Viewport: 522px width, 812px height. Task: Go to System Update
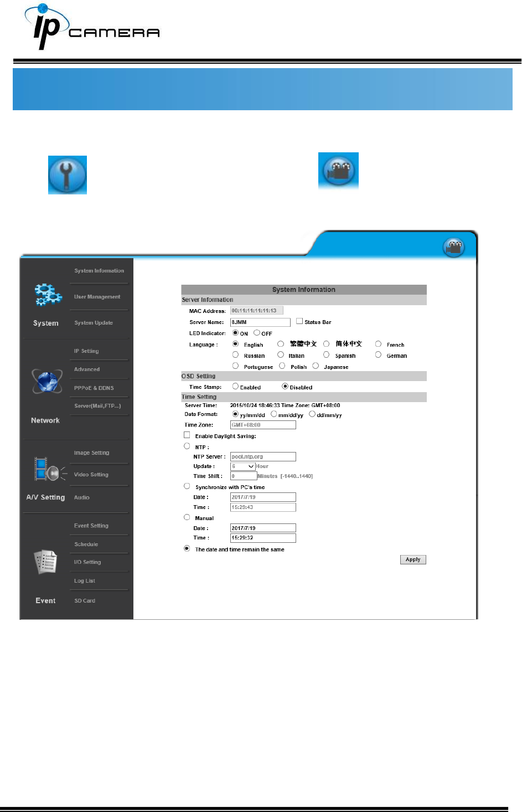pos(94,323)
